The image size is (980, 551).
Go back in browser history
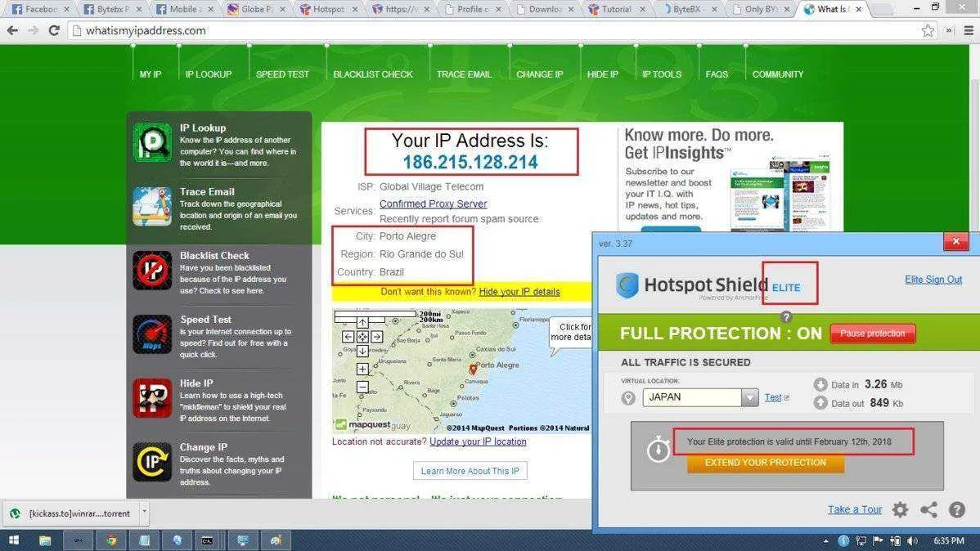(x=12, y=30)
